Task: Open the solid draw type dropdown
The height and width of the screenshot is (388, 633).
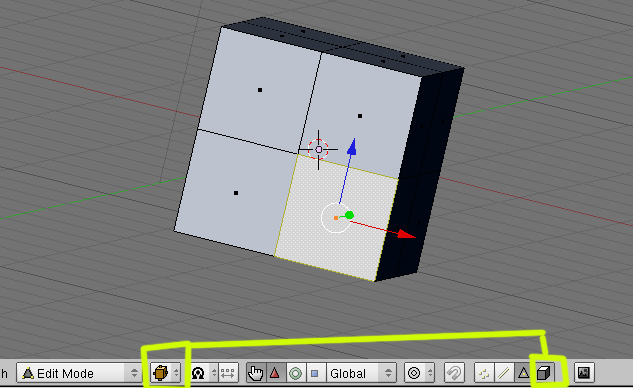Action: pyautogui.click(x=166, y=373)
